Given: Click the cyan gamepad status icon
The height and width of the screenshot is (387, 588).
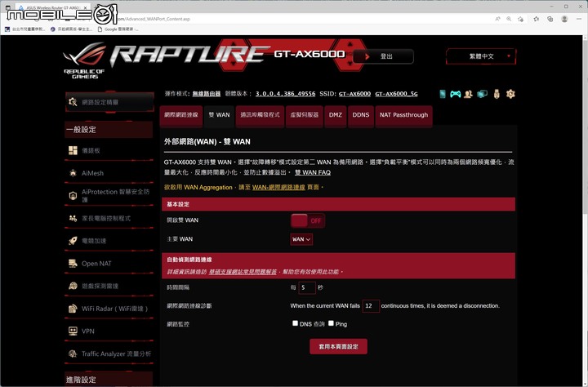Looking at the screenshot, I should [x=455, y=94].
